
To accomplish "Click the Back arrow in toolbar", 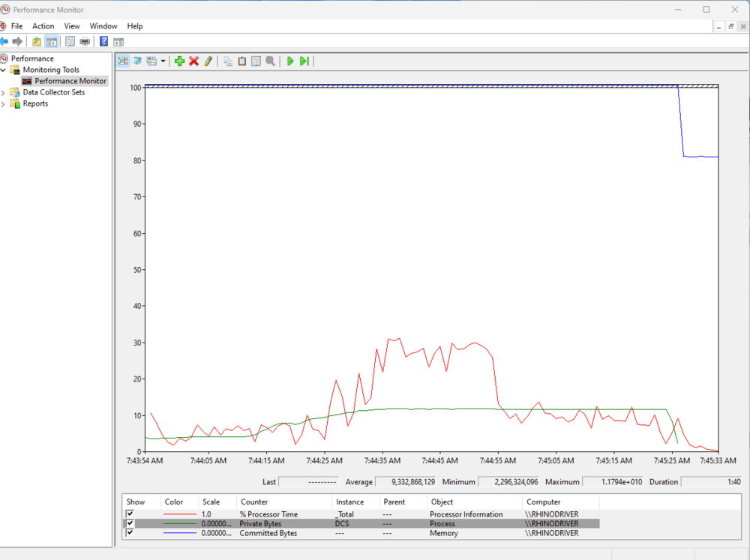I will click(x=4, y=41).
